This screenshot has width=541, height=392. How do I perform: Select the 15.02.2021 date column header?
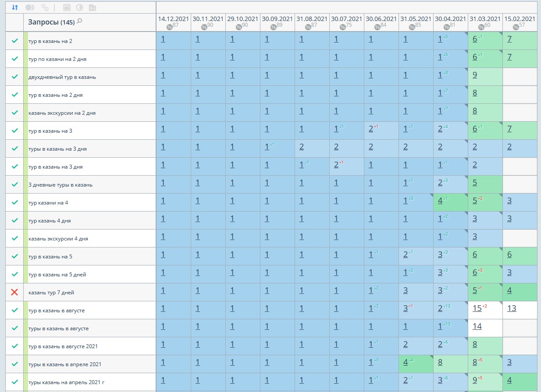[x=520, y=19]
